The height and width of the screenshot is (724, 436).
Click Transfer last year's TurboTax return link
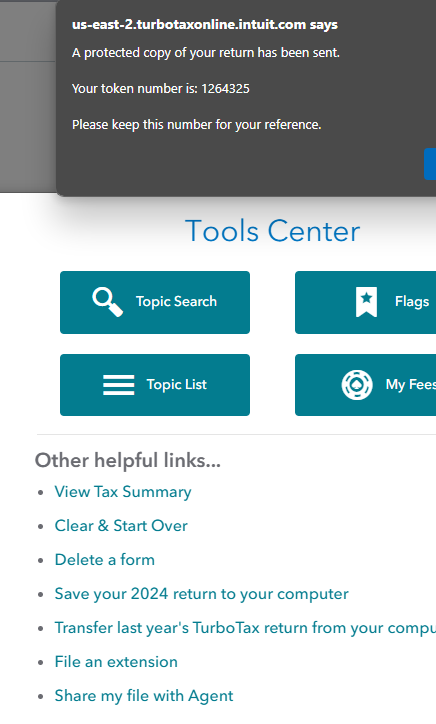pos(245,628)
